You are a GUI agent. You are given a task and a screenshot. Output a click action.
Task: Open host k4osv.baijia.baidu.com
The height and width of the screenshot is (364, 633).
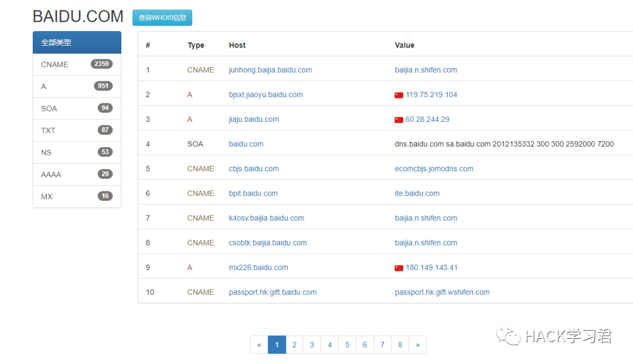pos(267,218)
